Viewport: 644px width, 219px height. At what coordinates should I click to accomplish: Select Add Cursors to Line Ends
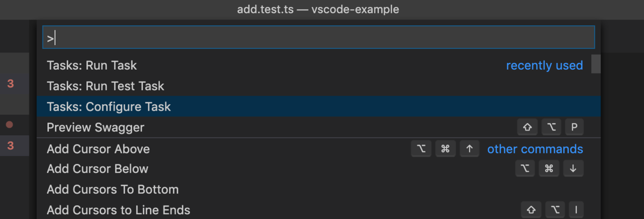pyautogui.click(x=118, y=210)
